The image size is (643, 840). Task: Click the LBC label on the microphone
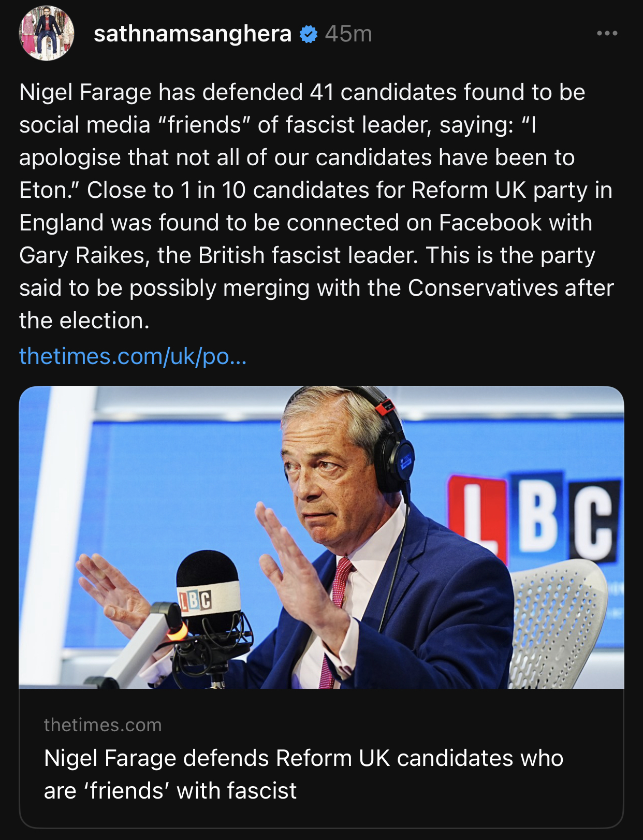[x=196, y=600]
